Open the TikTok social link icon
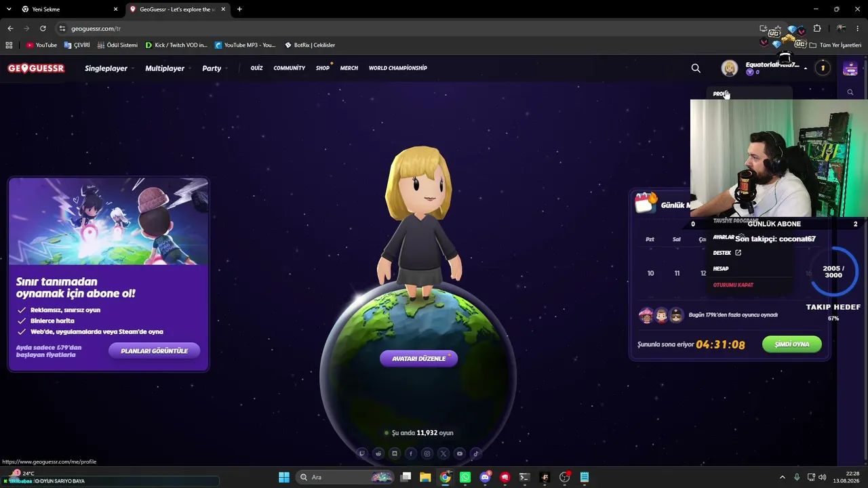 (476, 453)
